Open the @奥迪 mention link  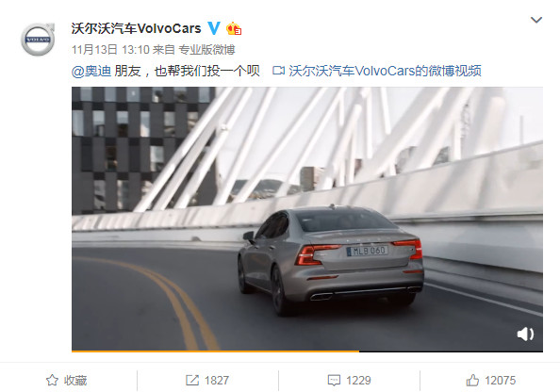click(91, 71)
